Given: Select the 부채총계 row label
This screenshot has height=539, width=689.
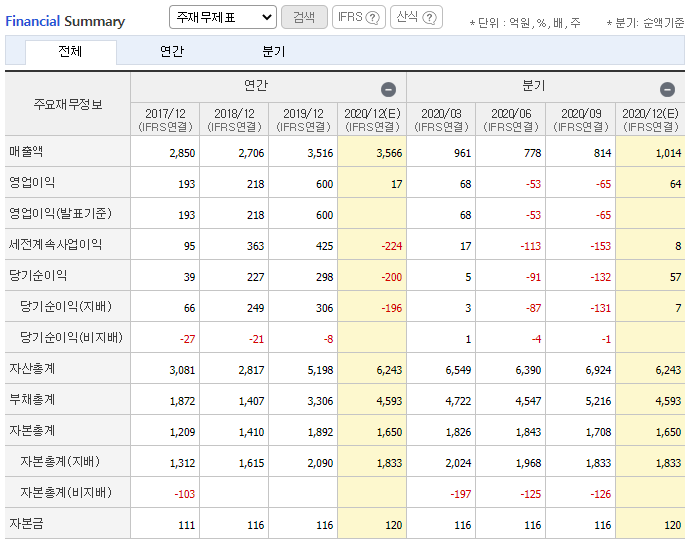Looking at the screenshot, I should click(32, 399).
